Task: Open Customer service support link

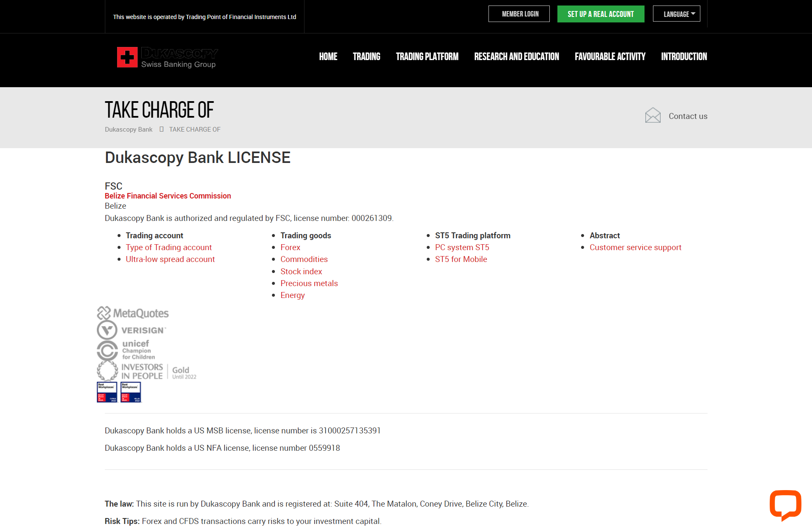Action: click(636, 247)
